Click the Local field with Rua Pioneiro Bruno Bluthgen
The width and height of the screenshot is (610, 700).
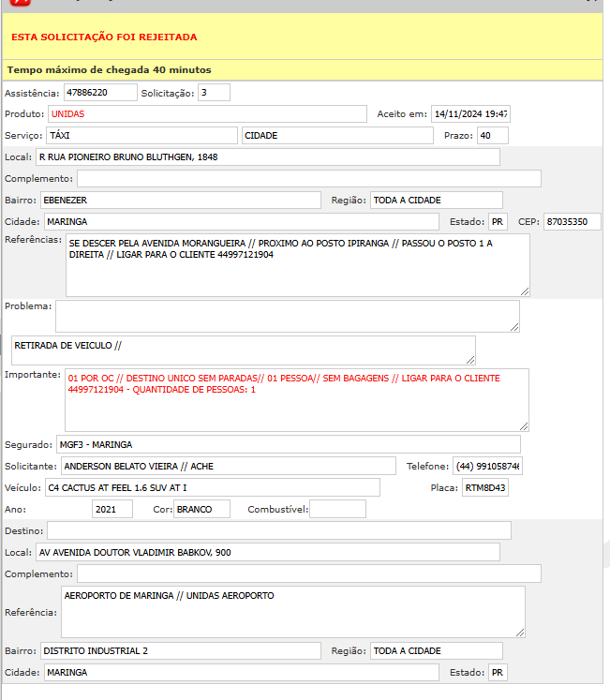tap(268, 157)
